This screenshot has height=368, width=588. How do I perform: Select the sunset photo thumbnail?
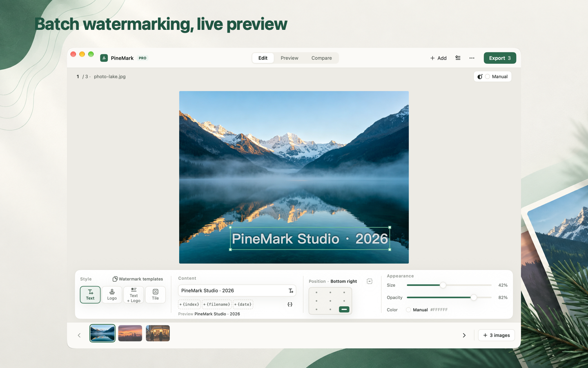(x=130, y=333)
